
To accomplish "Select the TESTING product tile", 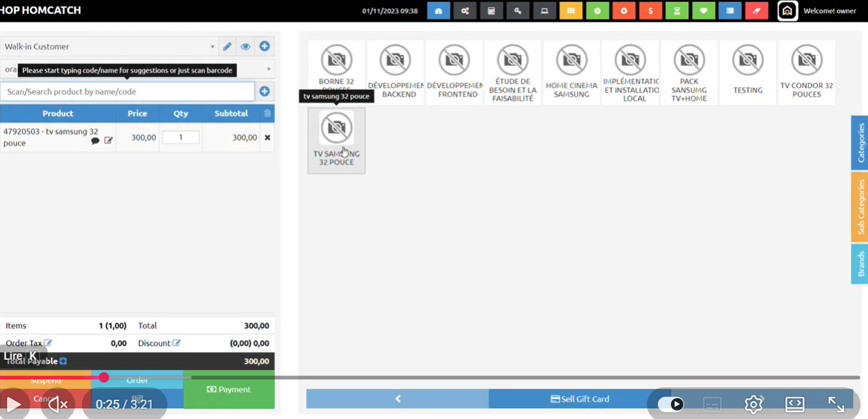I will click(x=748, y=72).
